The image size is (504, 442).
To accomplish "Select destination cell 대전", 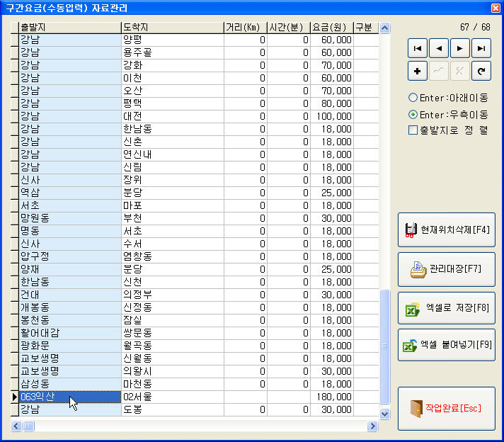I will coord(173,116).
